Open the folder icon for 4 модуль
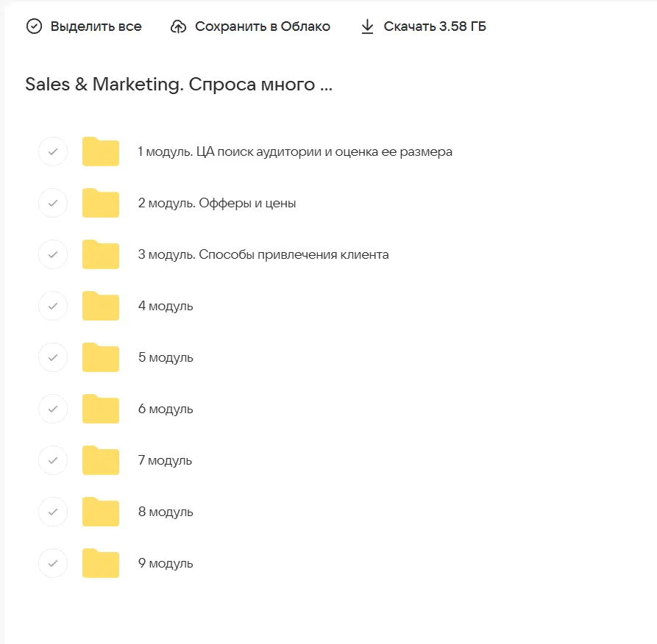657x644 pixels. click(101, 306)
